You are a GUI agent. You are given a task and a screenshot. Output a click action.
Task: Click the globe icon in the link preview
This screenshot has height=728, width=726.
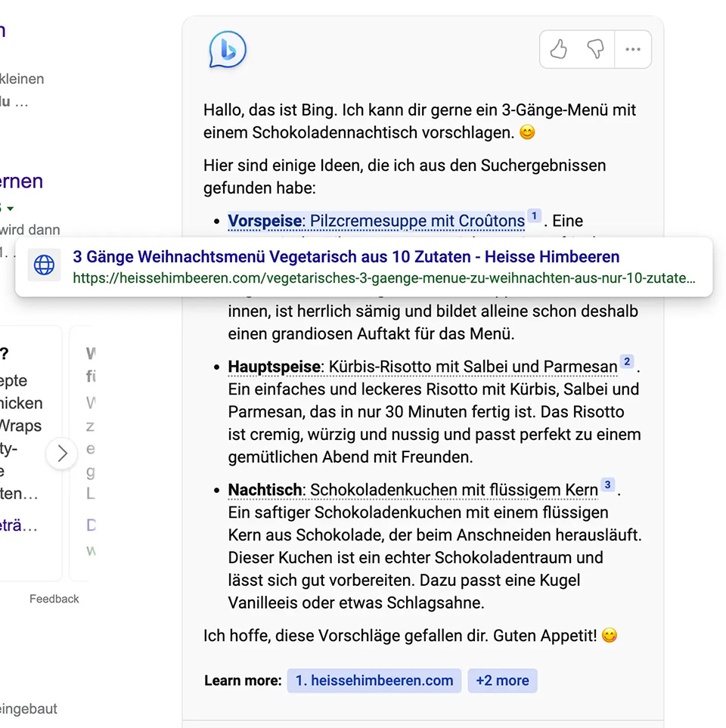44,265
